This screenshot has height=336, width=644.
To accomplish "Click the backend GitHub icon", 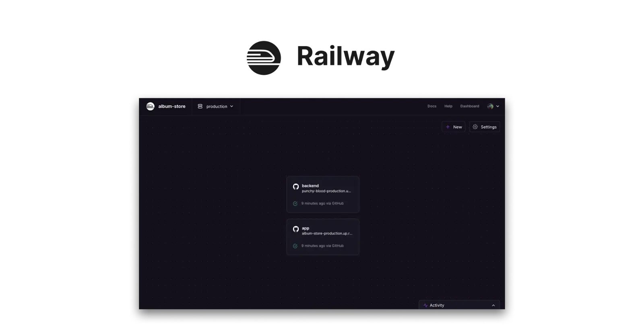I will pyautogui.click(x=296, y=186).
